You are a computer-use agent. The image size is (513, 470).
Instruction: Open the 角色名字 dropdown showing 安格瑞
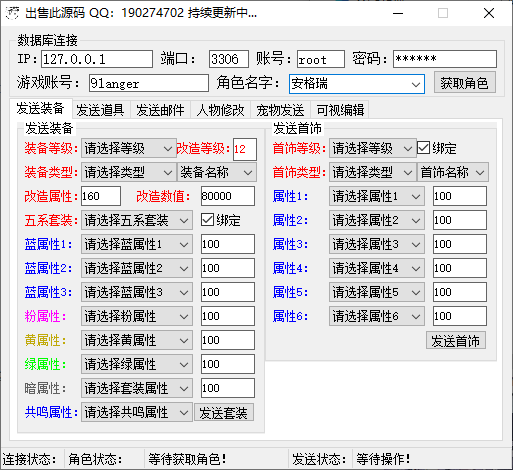[x=357, y=84]
